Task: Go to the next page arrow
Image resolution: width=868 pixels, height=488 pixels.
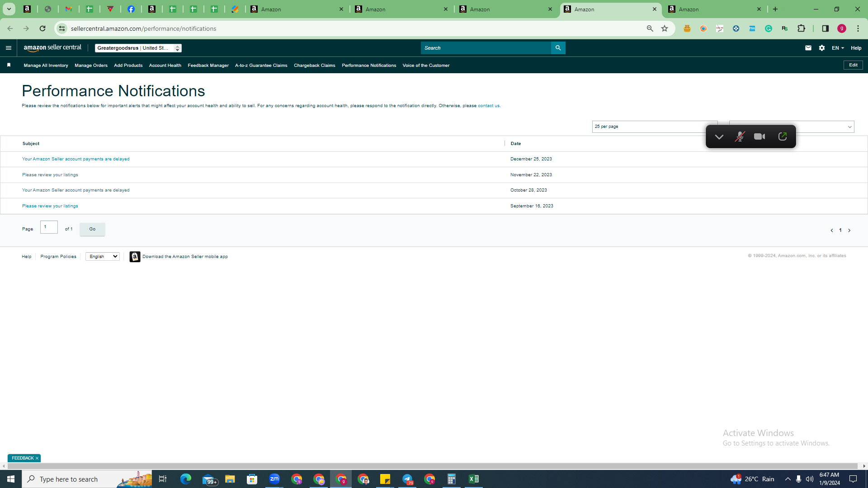Action: [849, 230]
